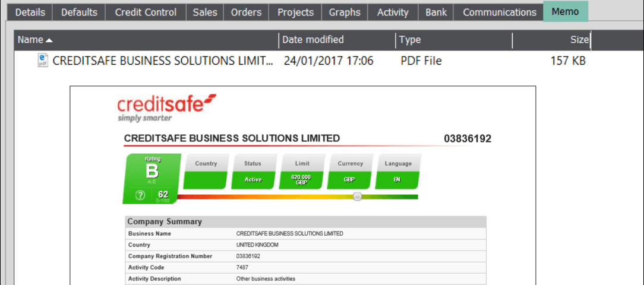This screenshot has width=644, height=285.
Task: Click the Limit 620,000 GBP tile
Action: [x=301, y=172]
